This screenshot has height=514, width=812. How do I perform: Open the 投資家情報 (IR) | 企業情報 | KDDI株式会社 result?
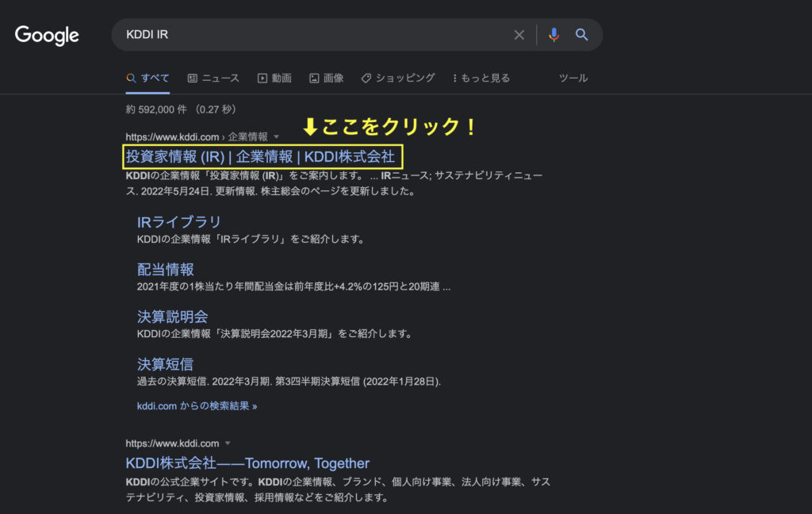(260, 156)
